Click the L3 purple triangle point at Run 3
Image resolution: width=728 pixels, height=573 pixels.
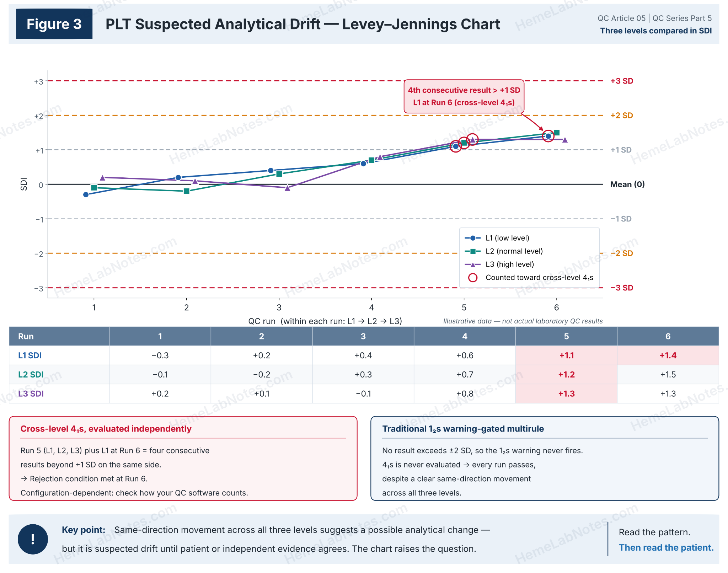pos(288,188)
